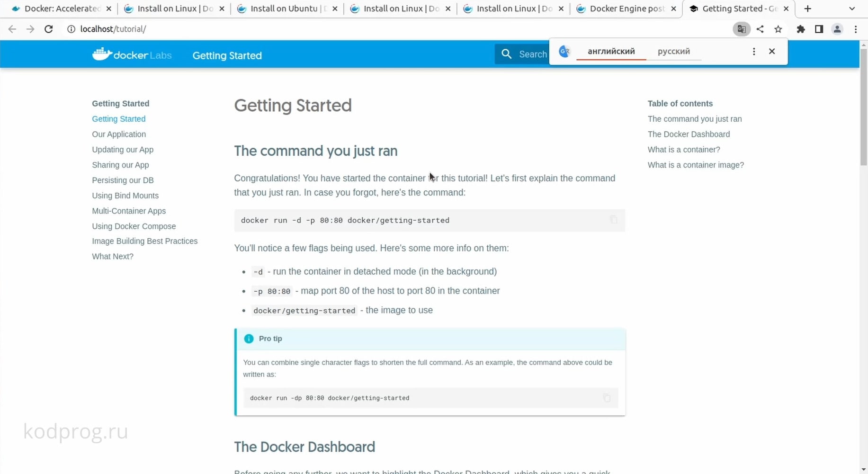Image resolution: width=868 pixels, height=474 pixels.
Task: Click the docker/getting-started code in list
Action: tap(304, 311)
